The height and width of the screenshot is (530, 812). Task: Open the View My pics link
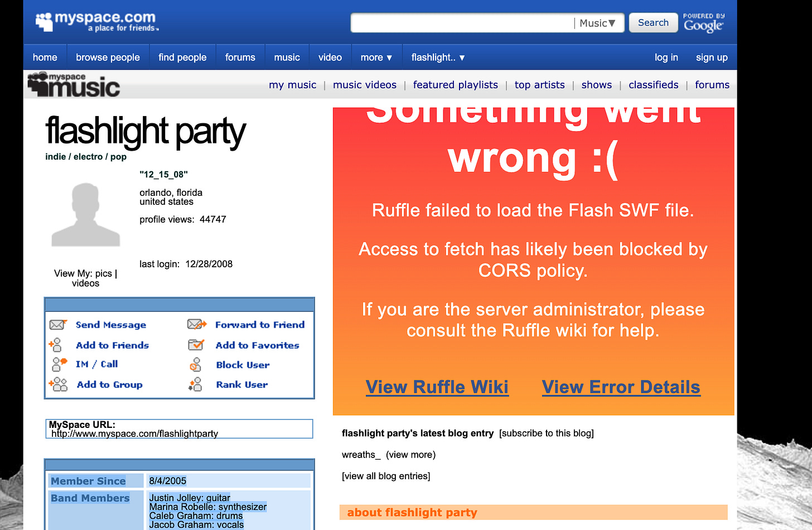click(x=104, y=273)
